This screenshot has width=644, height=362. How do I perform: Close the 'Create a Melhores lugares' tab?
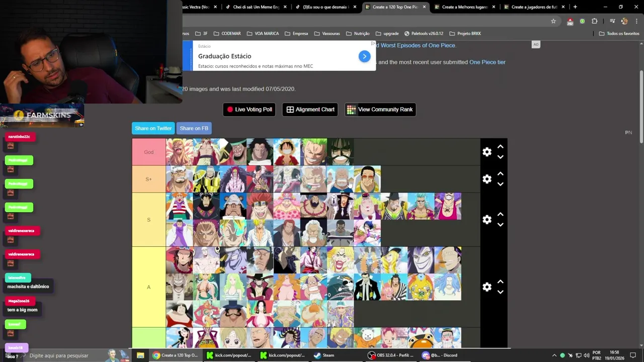(494, 7)
